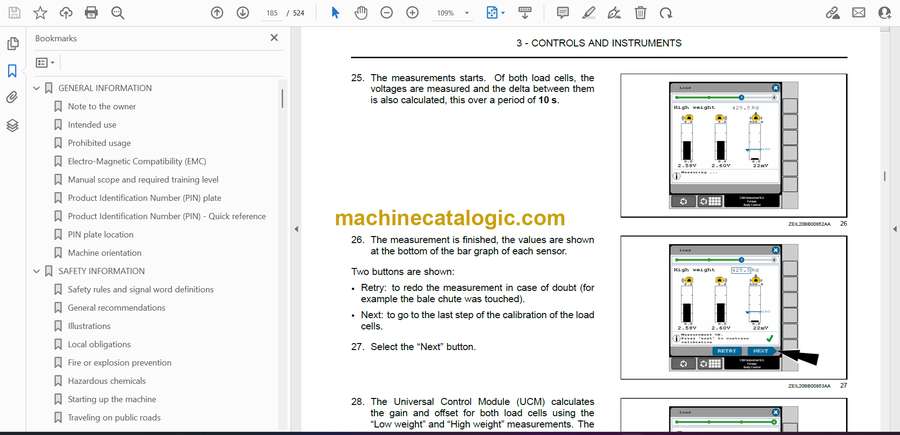
Task: Select the Hand pan tool
Action: coord(360,13)
